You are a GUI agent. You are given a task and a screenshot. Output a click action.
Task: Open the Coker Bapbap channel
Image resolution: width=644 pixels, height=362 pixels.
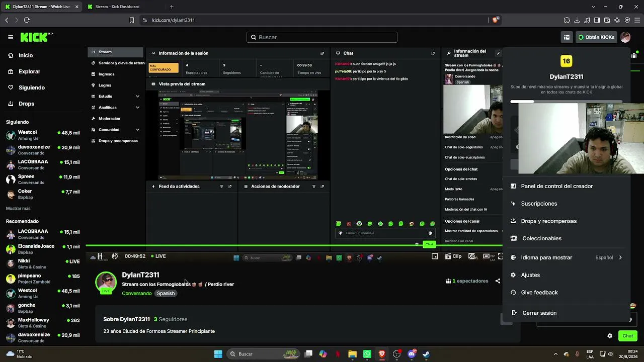coord(43,194)
